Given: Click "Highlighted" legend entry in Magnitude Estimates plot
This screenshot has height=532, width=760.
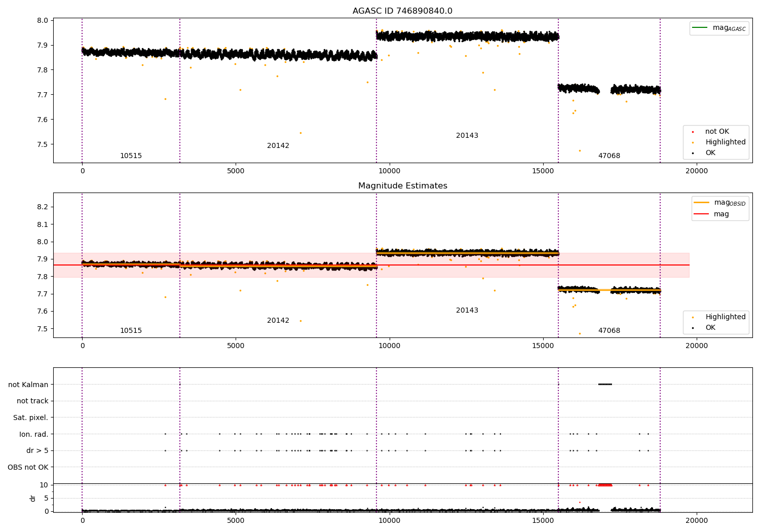Looking at the screenshot, I should (x=719, y=317).
